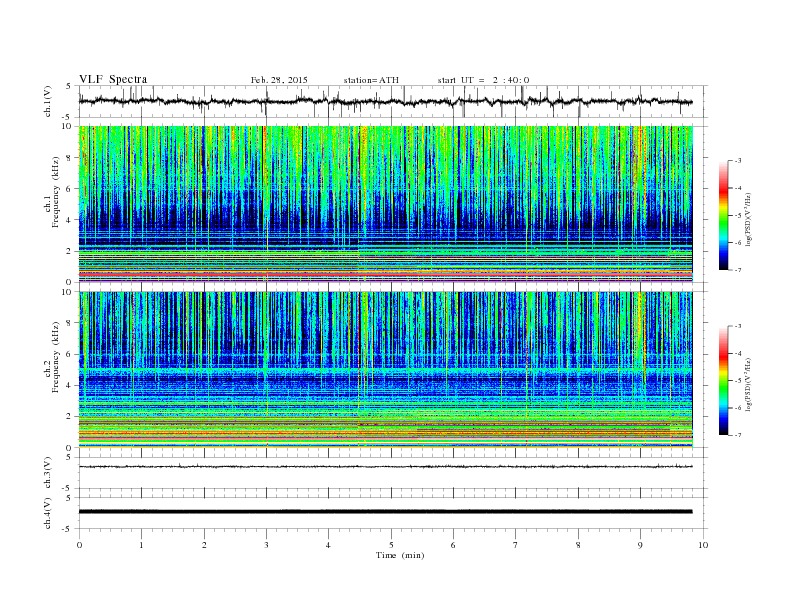Click the 'ch.1(V)' axis label
Viewport: 792px width, 612px height.
click(48, 101)
